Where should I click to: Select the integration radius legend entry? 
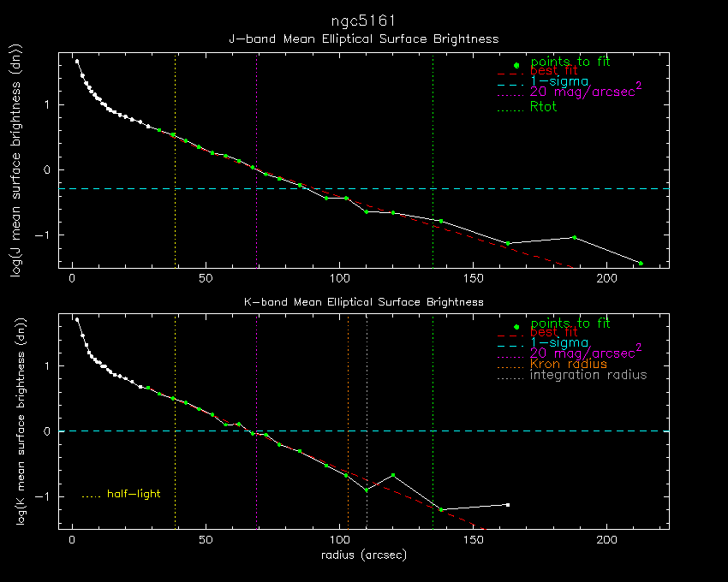tap(588, 375)
